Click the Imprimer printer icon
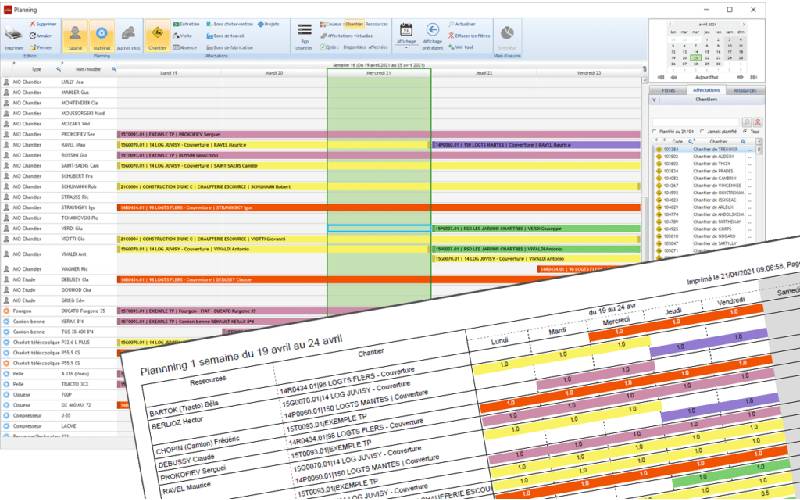The image size is (800, 500). pyautogui.click(x=13, y=36)
